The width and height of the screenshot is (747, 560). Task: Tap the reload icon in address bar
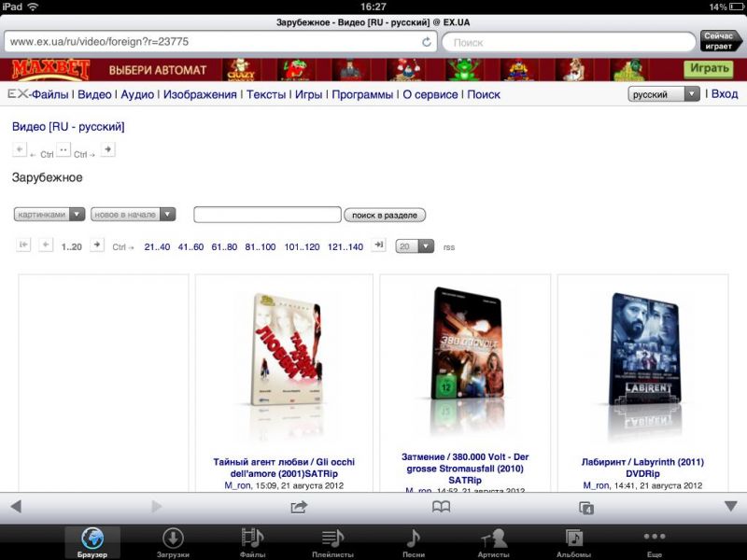(427, 42)
